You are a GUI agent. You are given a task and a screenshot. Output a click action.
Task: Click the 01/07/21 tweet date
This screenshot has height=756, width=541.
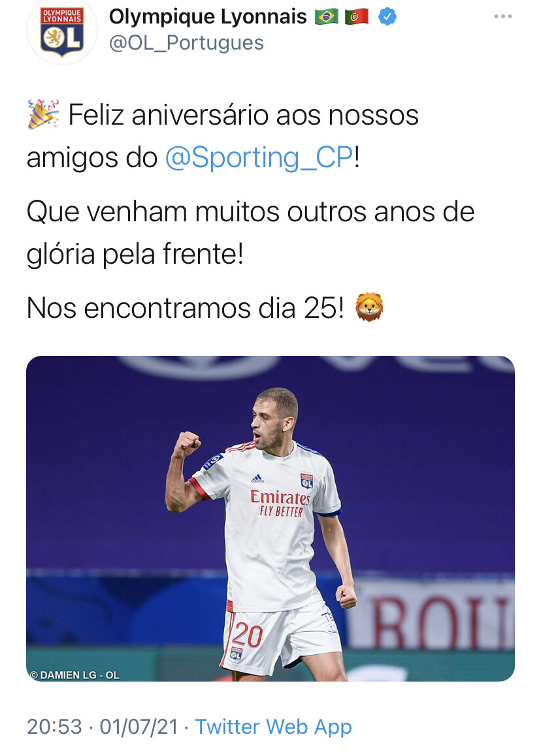tap(139, 727)
